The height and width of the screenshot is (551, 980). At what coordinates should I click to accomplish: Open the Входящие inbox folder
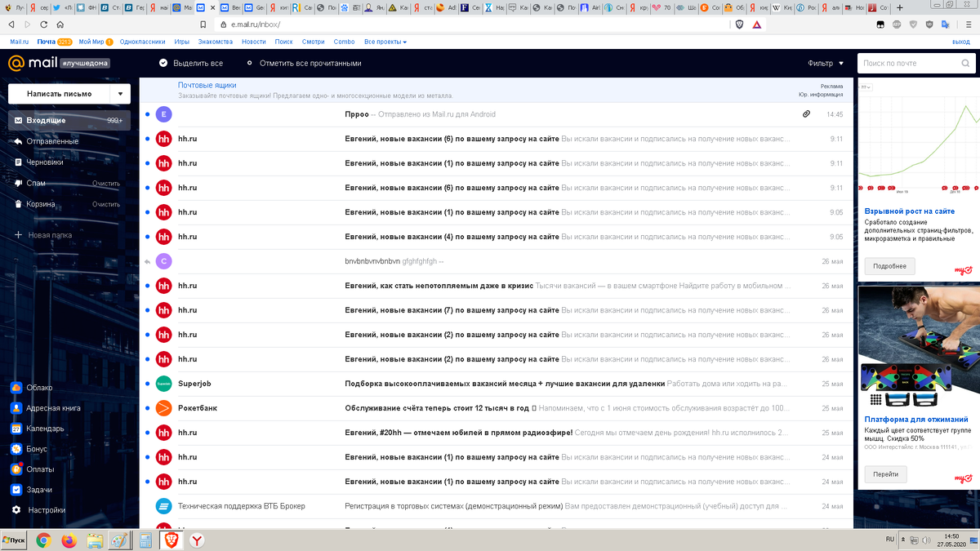[x=69, y=120]
